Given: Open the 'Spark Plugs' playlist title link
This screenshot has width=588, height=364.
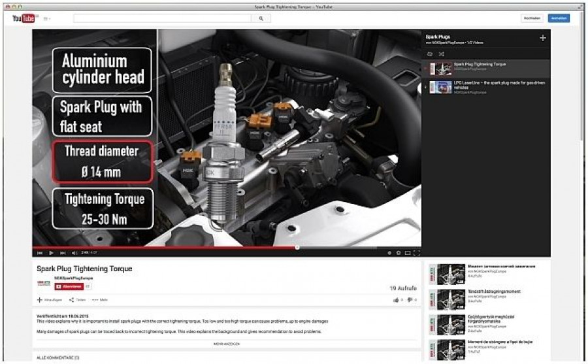Looking at the screenshot, I should [x=438, y=37].
